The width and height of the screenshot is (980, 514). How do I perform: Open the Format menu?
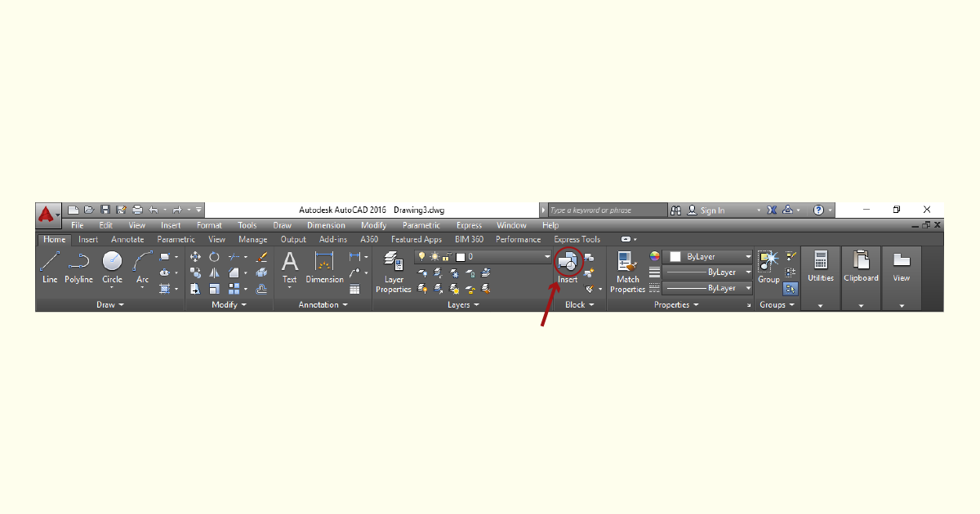click(x=209, y=225)
